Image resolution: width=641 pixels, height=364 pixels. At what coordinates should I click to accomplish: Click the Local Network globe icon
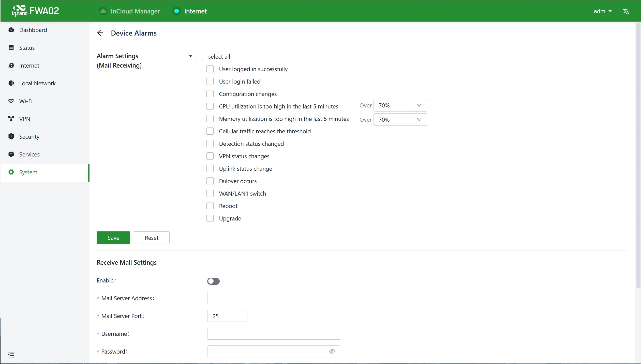[x=11, y=83]
